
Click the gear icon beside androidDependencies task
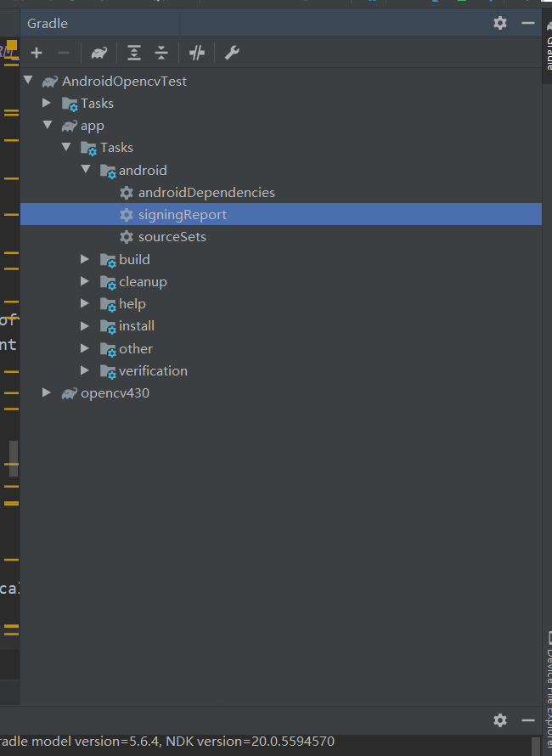click(126, 192)
